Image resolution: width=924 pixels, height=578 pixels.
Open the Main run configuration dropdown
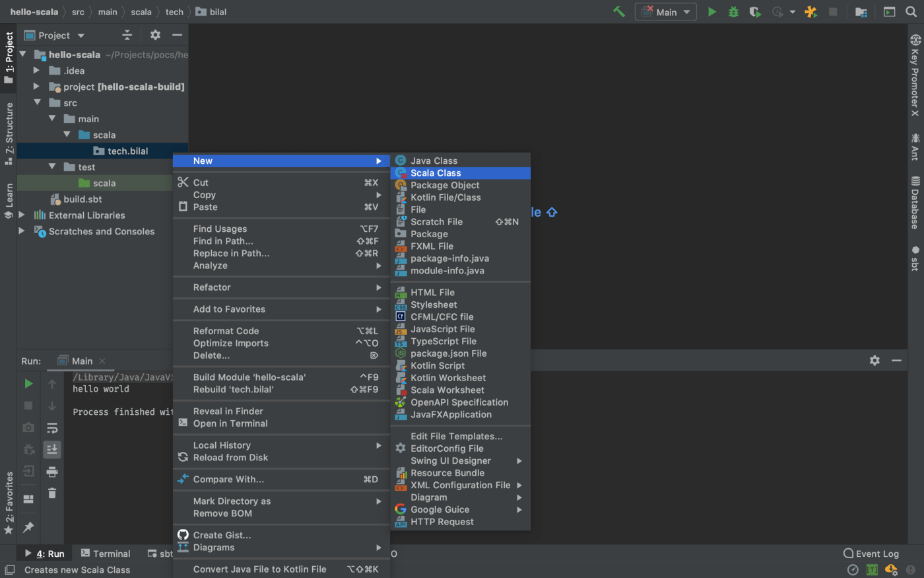pyautogui.click(x=666, y=12)
